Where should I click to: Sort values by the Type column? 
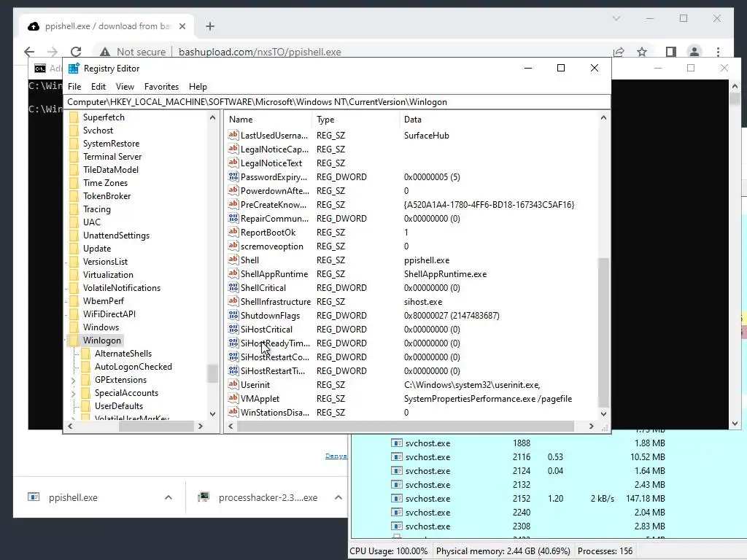click(x=355, y=120)
